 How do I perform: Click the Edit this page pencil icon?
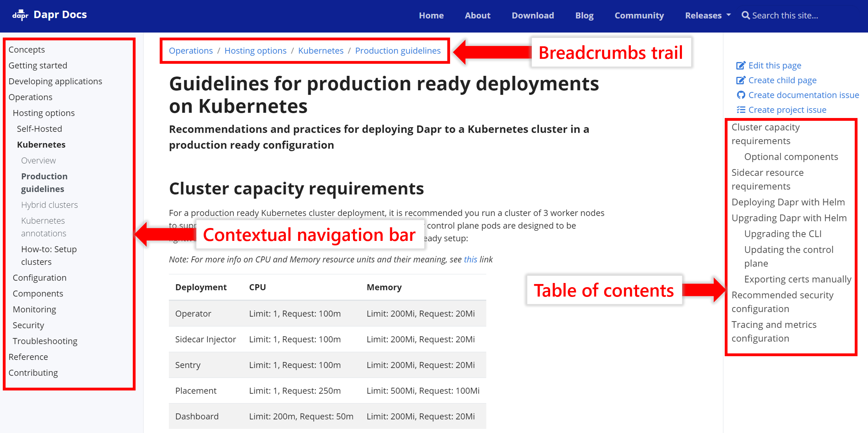click(x=741, y=65)
